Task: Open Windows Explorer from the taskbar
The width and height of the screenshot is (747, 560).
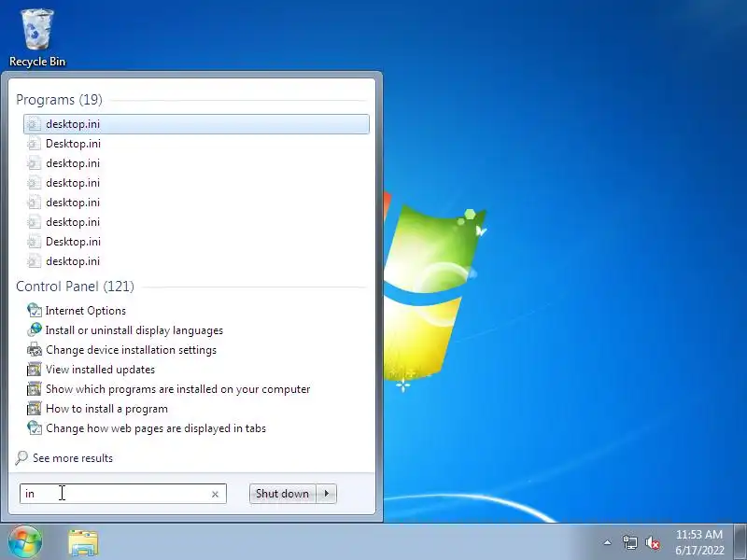Action: tap(83, 542)
